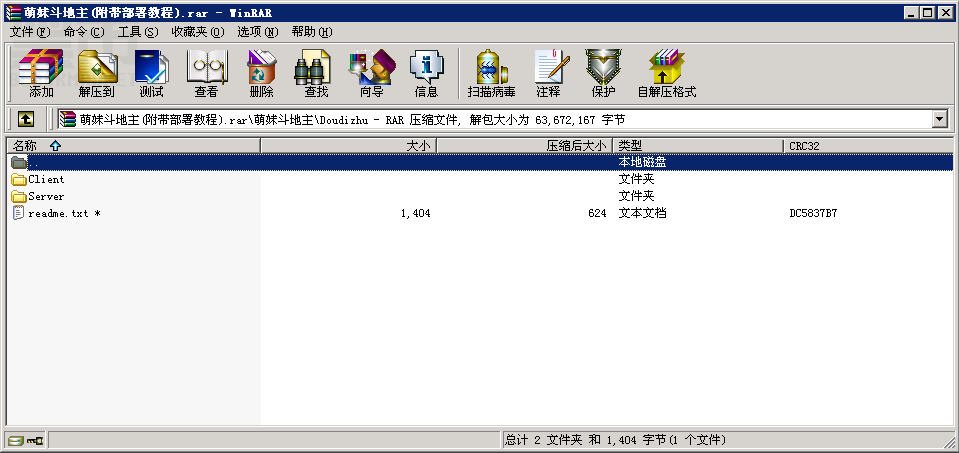
Task: Click the DC5837B7 CRC32 value
Action: (813, 213)
